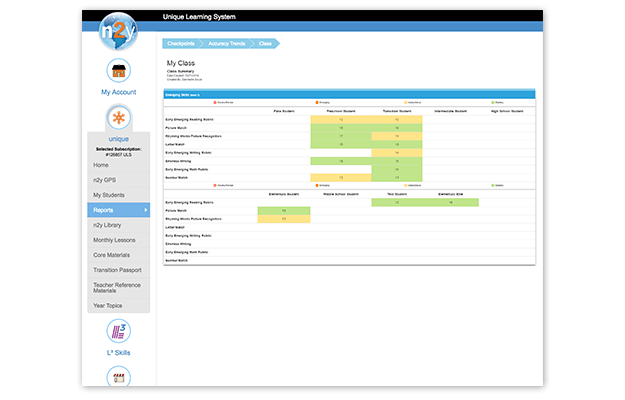Click Preschool Student's green Picture Match cell

pyautogui.click(x=341, y=128)
